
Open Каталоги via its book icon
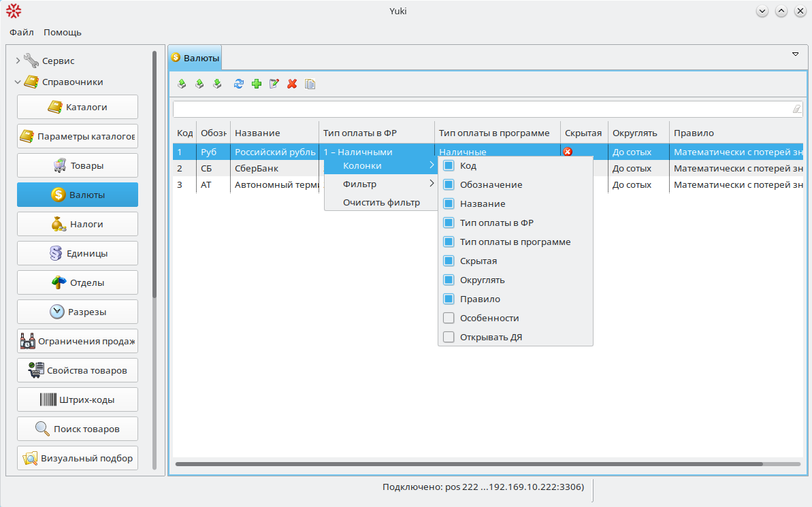coord(55,108)
